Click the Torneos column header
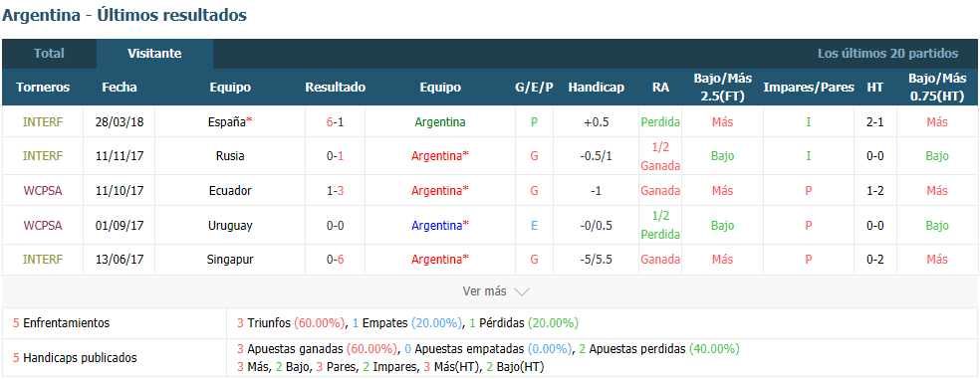980x379 pixels. (43, 88)
